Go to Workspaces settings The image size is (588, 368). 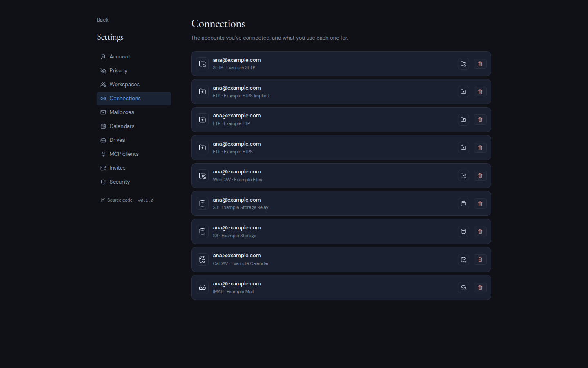[x=134, y=85]
